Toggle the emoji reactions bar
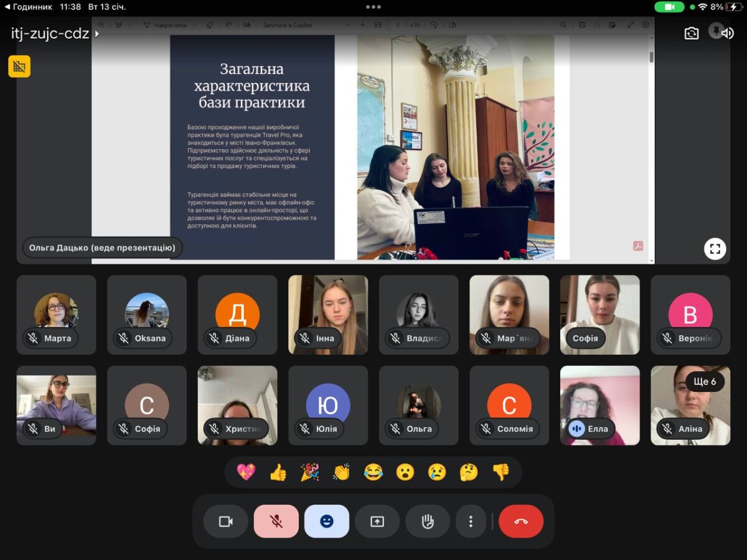Viewport: 747px width, 560px height. 326,521
